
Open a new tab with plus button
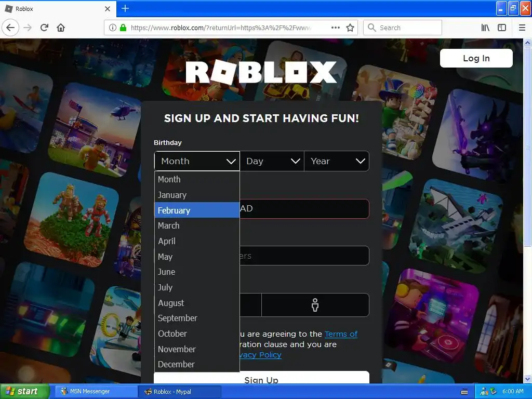coord(125,8)
